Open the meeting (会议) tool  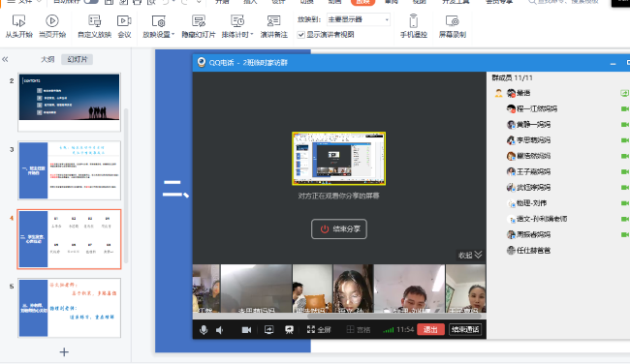coord(124,26)
